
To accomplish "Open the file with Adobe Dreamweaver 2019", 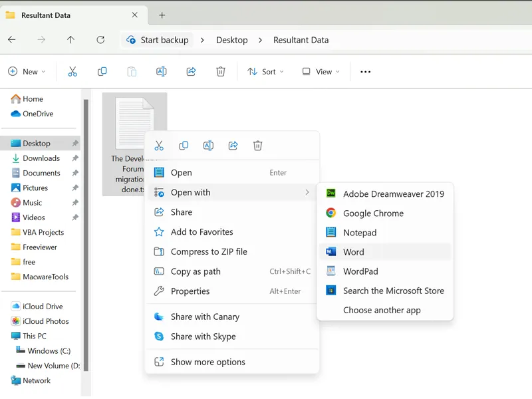I will (393, 194).
